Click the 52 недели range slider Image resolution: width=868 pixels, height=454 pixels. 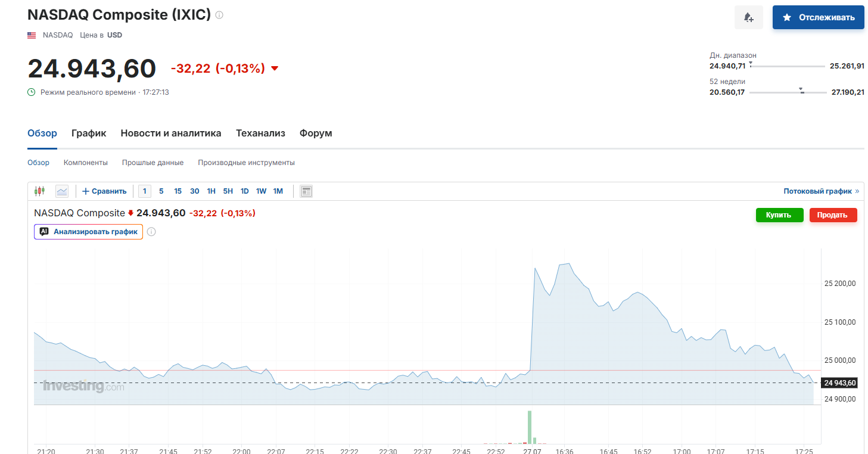tap(788, 92)
